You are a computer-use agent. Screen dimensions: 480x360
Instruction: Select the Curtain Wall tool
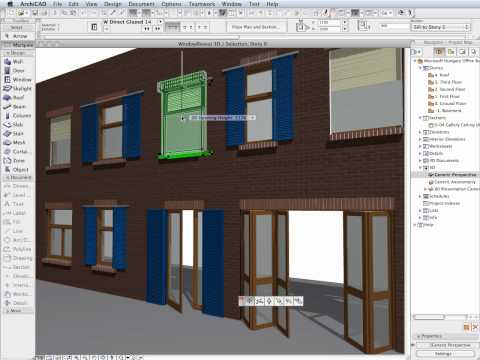tap(18, 152)
